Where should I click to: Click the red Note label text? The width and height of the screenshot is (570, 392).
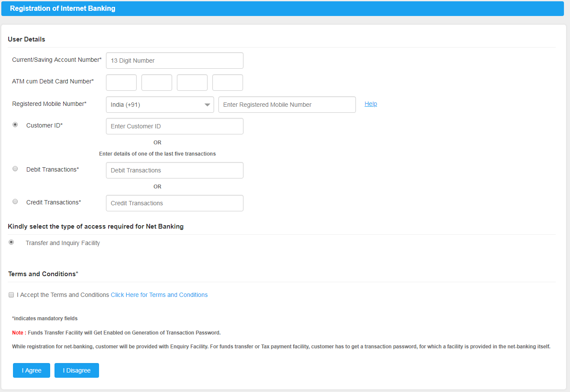[19, 333]
